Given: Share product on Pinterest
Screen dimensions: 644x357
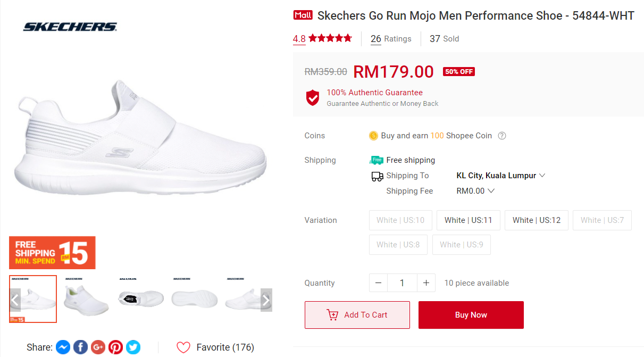Looking at the screenshot, I should pyautogui.click(x=115, y=347).
